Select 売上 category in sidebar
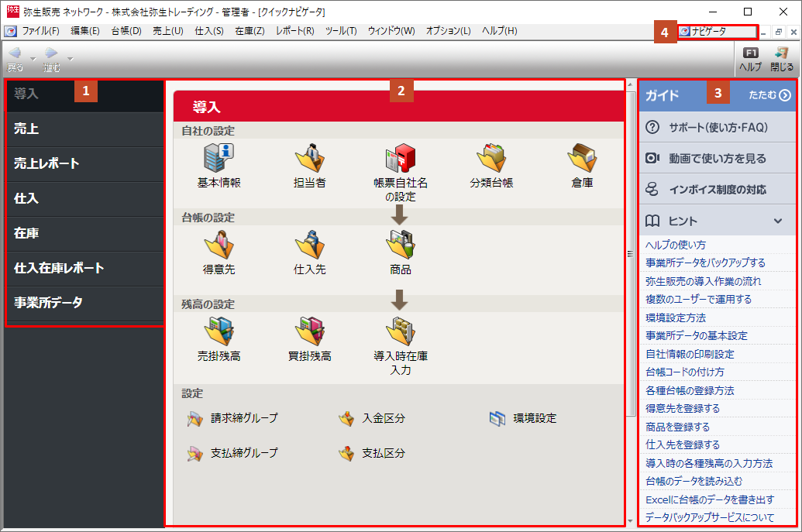This screenshot has width=802, height=532. coord(85,129)
